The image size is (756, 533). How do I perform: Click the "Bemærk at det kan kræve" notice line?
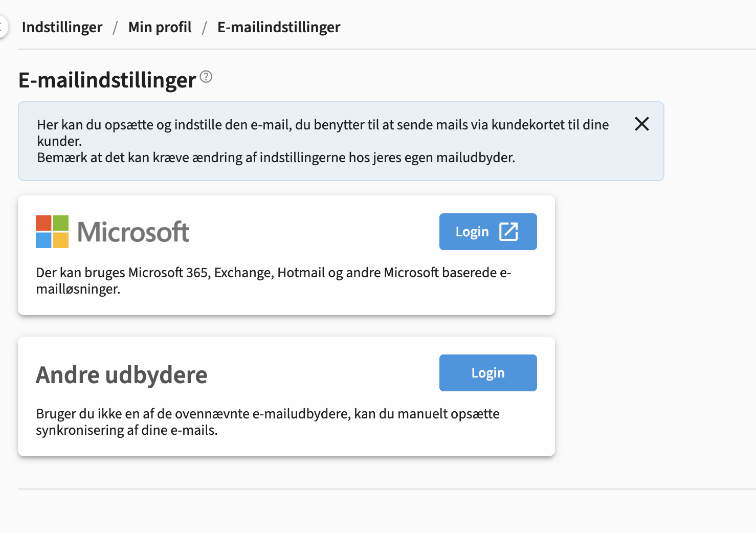tap(276, 158)
